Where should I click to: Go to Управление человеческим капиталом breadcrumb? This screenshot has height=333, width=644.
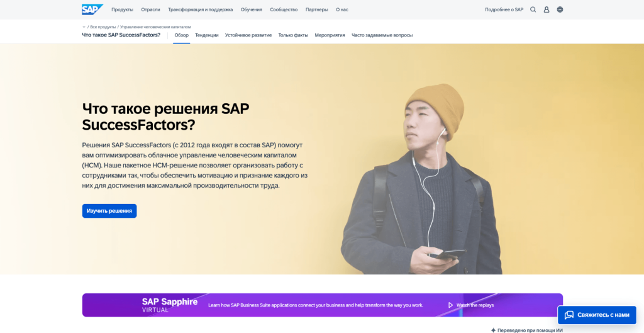155,27
